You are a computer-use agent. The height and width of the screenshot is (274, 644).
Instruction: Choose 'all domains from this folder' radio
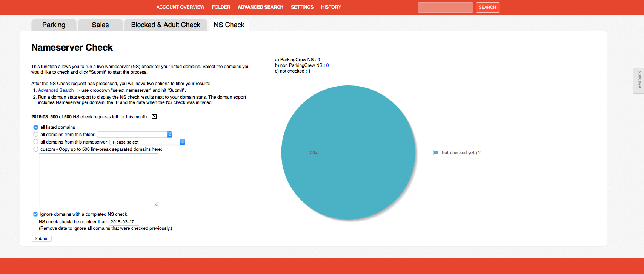coord(36,135)
